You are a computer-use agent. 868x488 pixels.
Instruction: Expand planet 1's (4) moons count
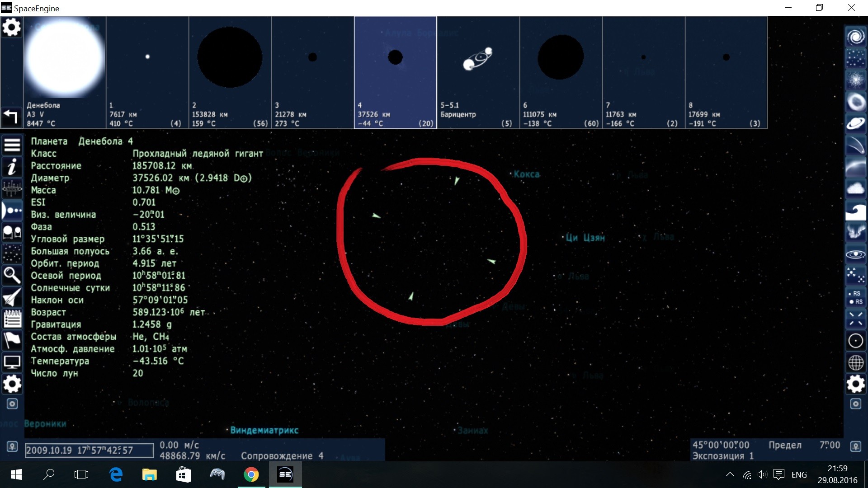[176, 123]
